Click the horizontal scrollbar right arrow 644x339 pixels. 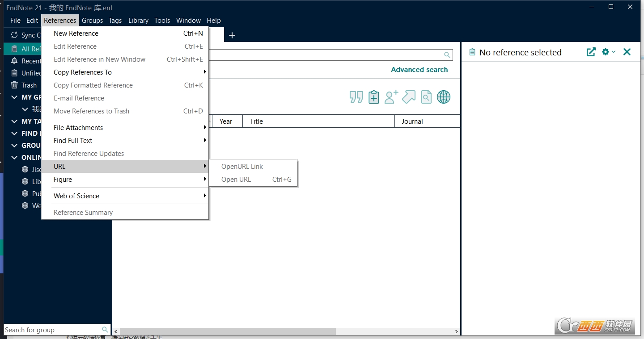pos(456,331)
